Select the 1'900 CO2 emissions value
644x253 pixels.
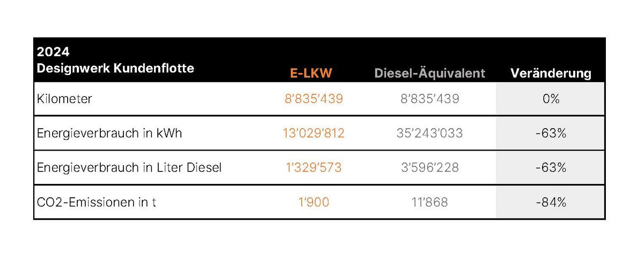[313, 202]
